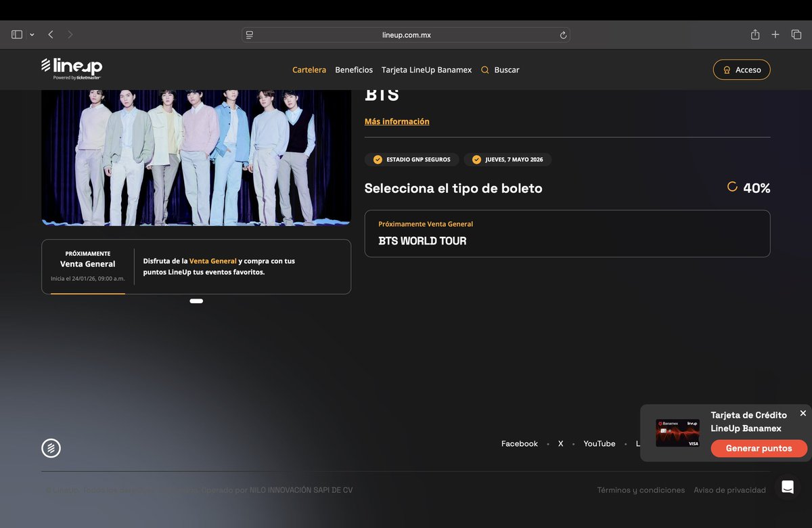812x528 pixels.
Task: Open the chat support bubble icon
Action: tap(788, 487)
